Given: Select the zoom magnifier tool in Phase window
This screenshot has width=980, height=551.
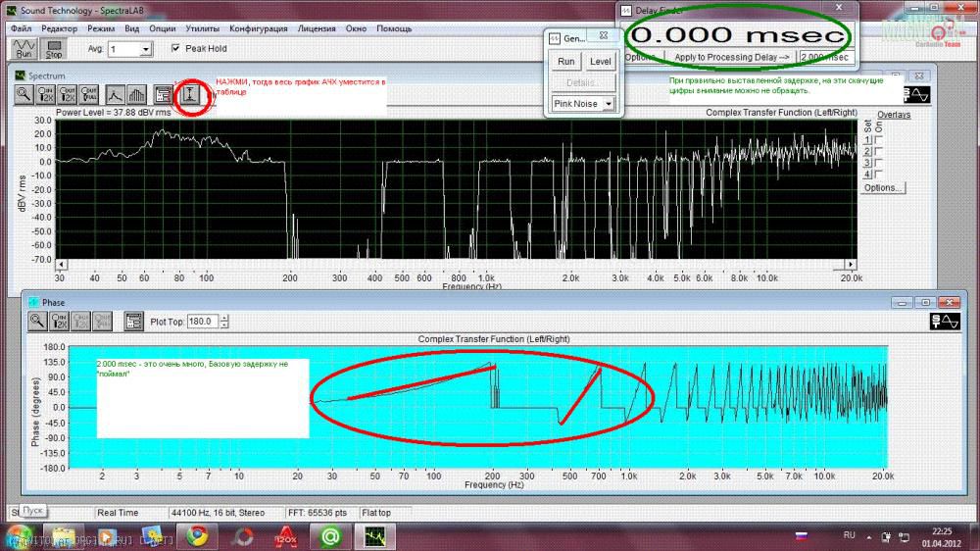Looking at the screenshot, I should (37, 321).
